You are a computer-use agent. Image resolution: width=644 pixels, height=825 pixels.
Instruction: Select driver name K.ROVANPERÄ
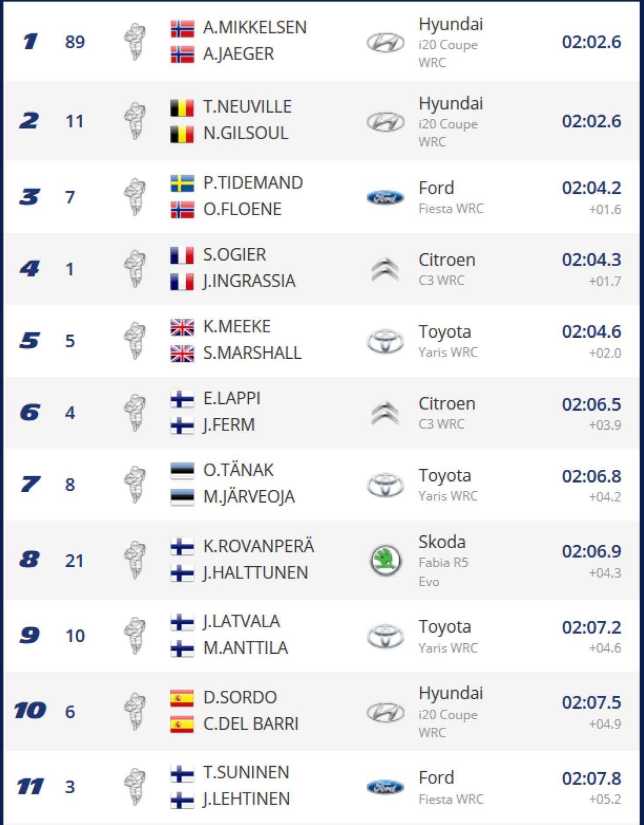click(x=258, y=546)
